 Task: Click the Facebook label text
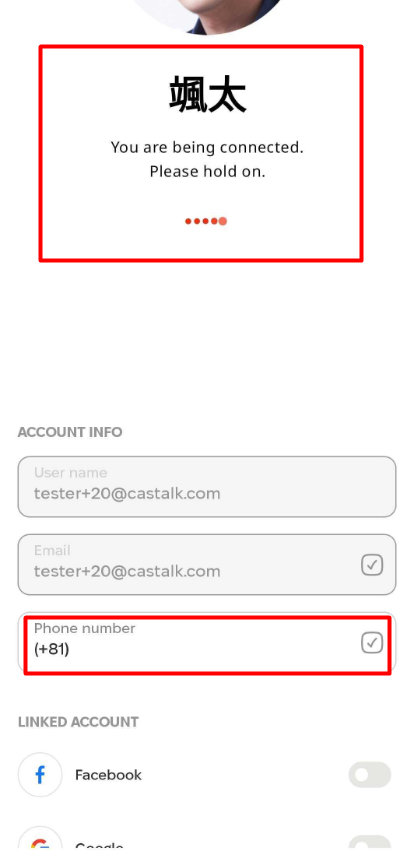(108, 775)
